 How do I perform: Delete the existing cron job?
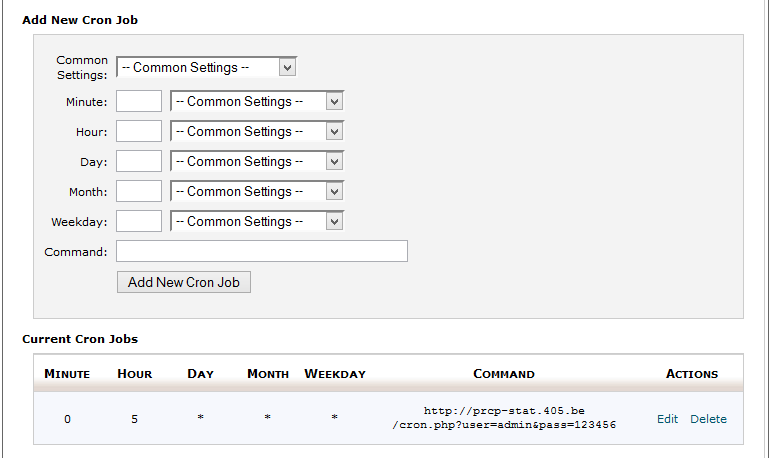[x=708, y=419]
